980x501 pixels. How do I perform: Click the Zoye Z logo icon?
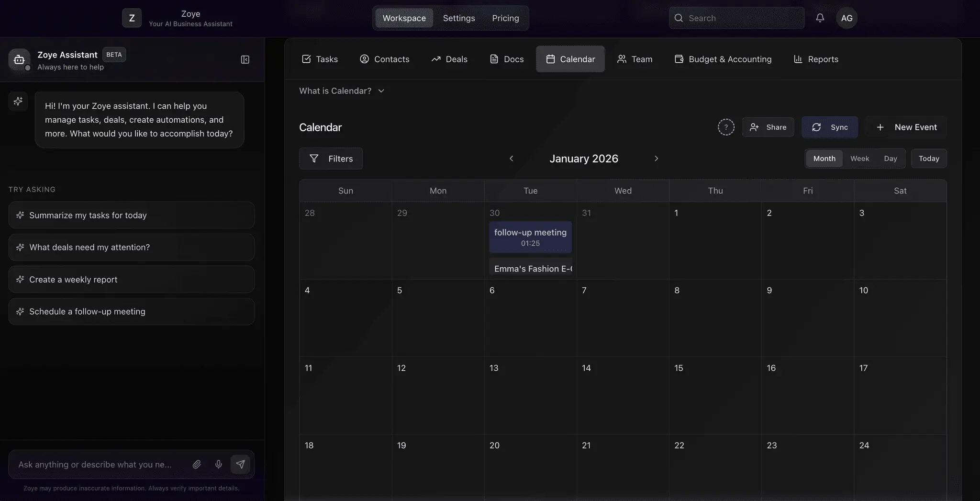coord(132,18)
